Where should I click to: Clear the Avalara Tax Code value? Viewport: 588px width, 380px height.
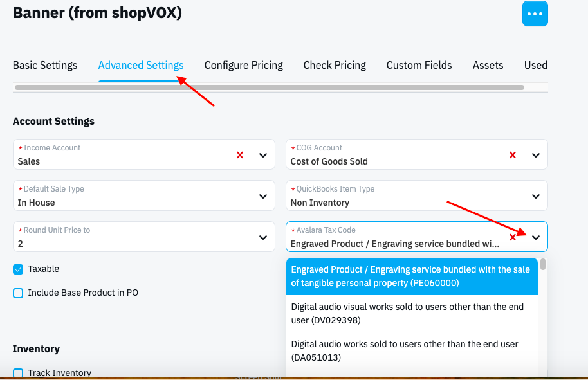click(513, 237)
